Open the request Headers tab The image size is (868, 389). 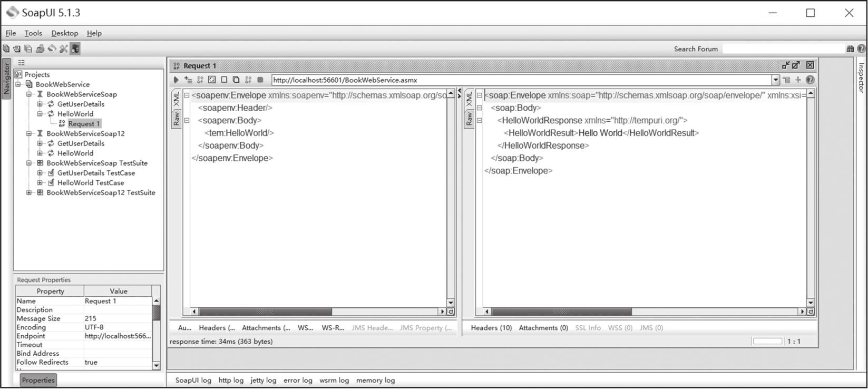pos(217,328)
